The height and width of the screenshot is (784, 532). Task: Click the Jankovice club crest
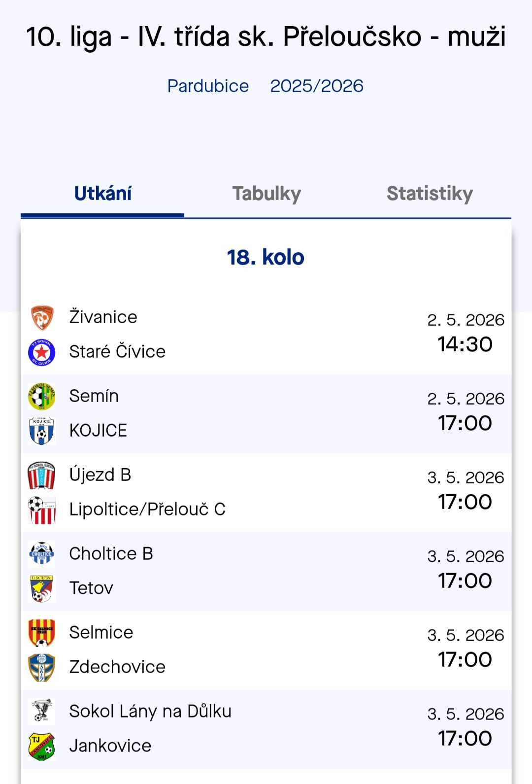pyautogui.click(x=42, y=747)
